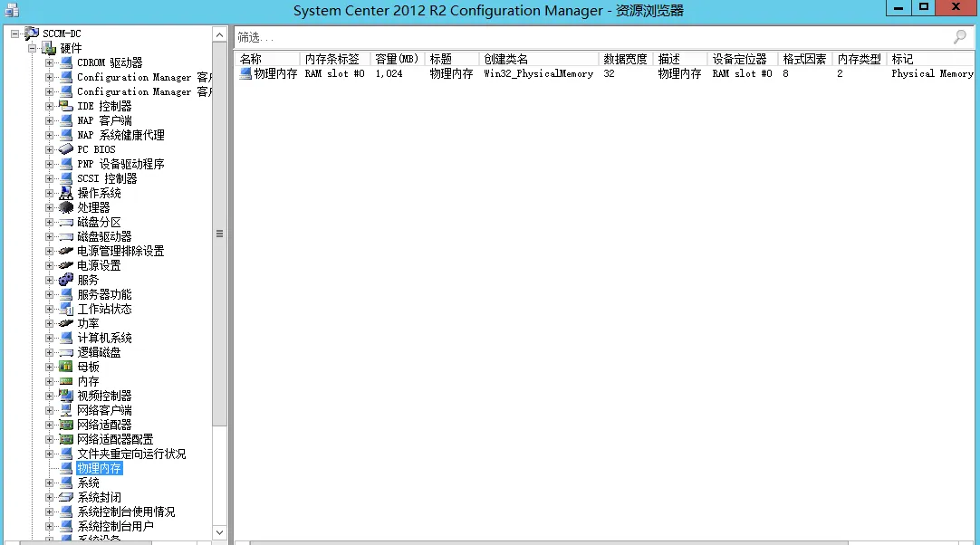Select 系统控制台使用情况 tree item
This screenshot has width=980, height=545.
click(126, 512)
